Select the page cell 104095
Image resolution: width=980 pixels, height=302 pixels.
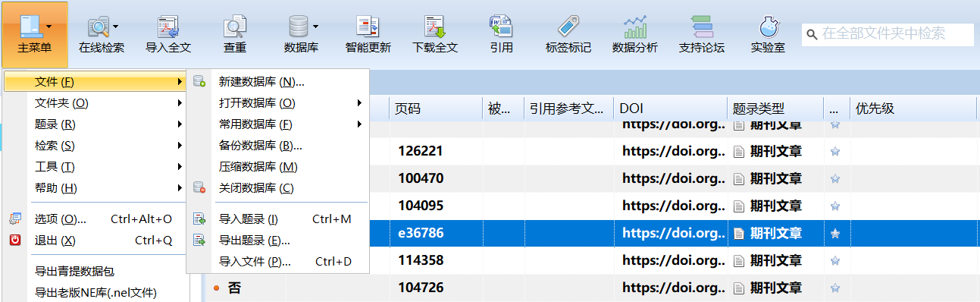coord(437,206)
